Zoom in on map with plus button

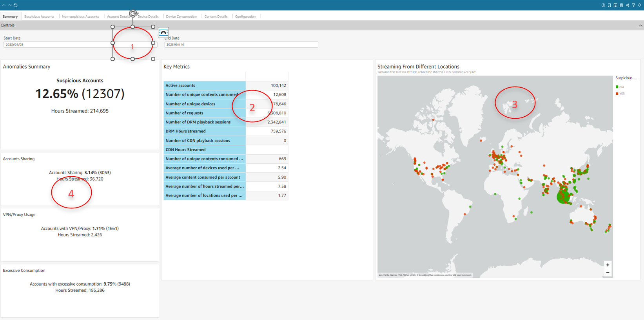pos(608,265)
